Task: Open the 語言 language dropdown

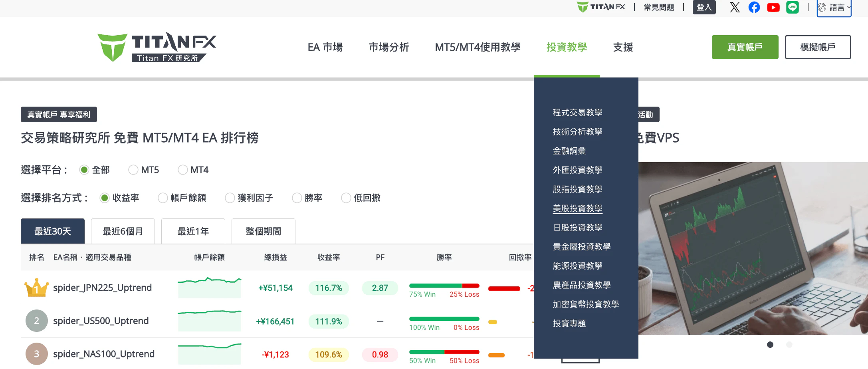Action: [834, 8]
